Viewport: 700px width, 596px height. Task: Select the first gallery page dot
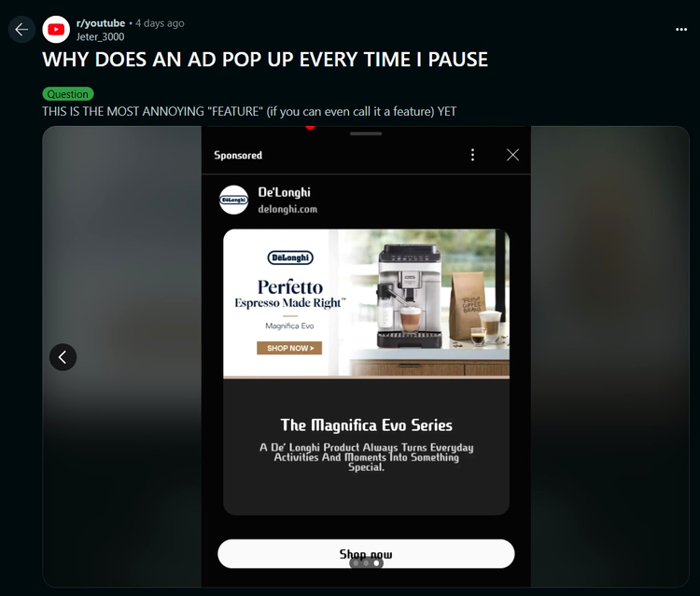click(356, 563)
